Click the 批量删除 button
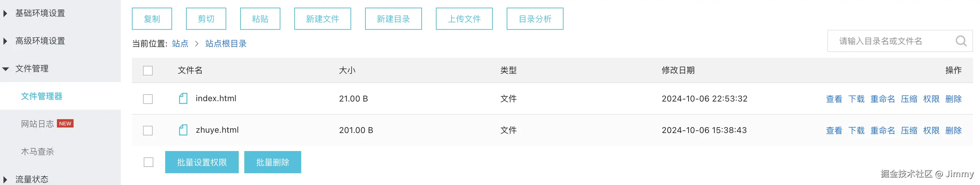 point(272,162)
